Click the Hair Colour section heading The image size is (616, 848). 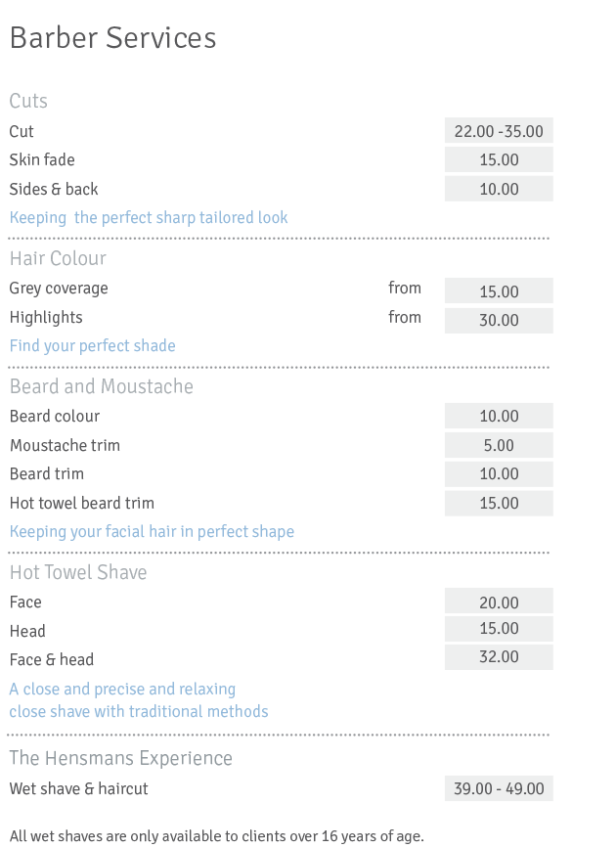coord(58,258)
